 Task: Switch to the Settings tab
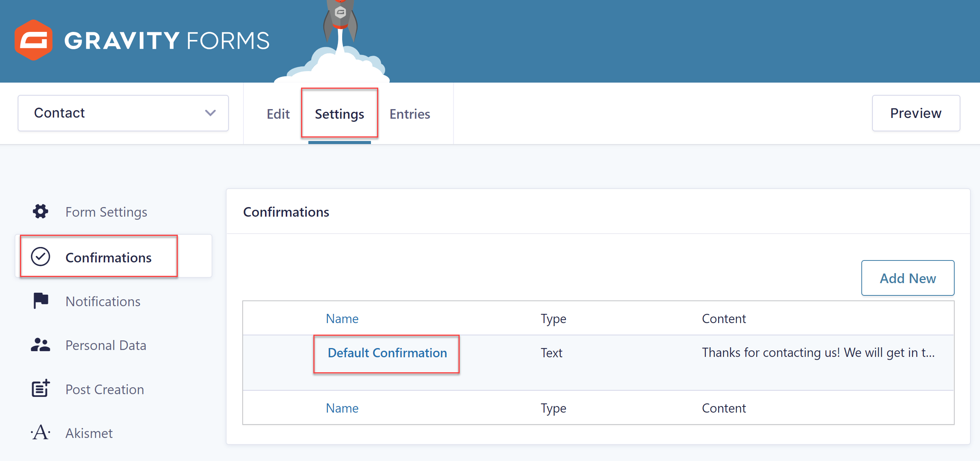339,114
